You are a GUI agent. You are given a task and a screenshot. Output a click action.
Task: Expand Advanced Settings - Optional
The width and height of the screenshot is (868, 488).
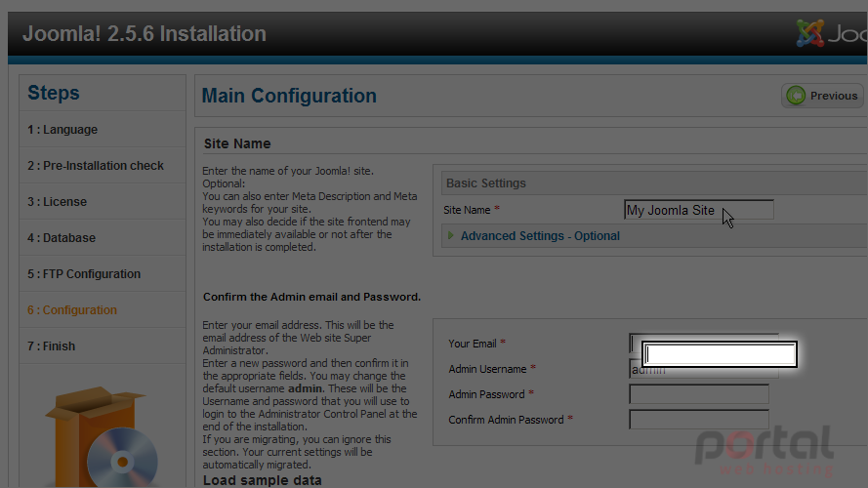(540, 235)
